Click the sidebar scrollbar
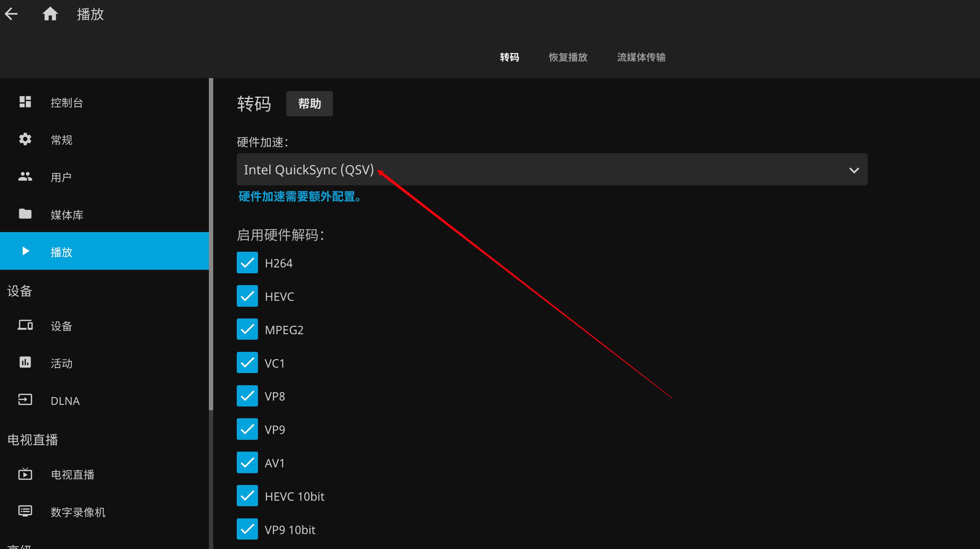The width and height of the screenshot is (980, 549). [x=211, y=244]
